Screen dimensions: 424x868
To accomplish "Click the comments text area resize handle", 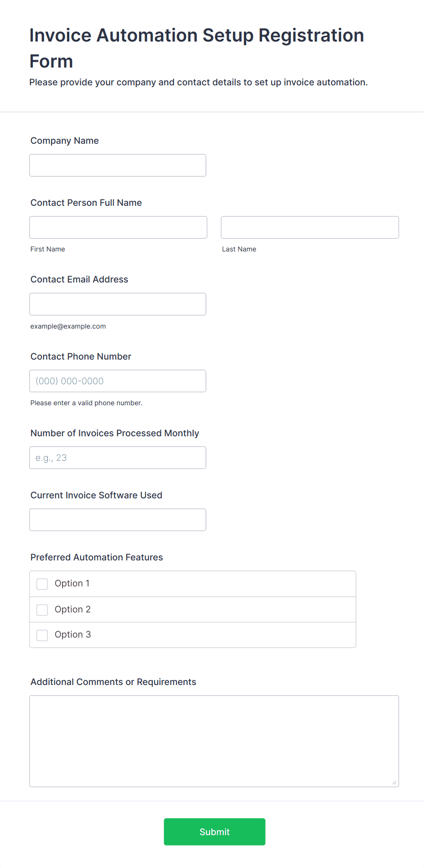I will pos(394,782).
